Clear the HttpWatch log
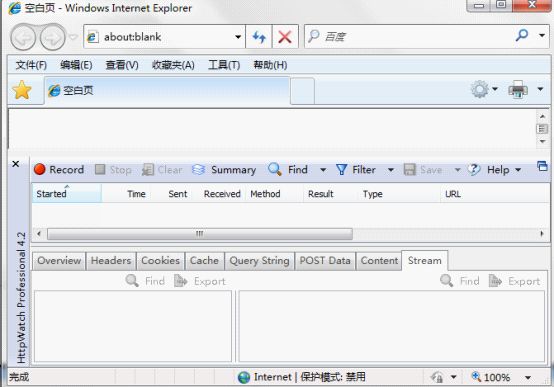Screen dimensions: 554x387 point(162,170)
